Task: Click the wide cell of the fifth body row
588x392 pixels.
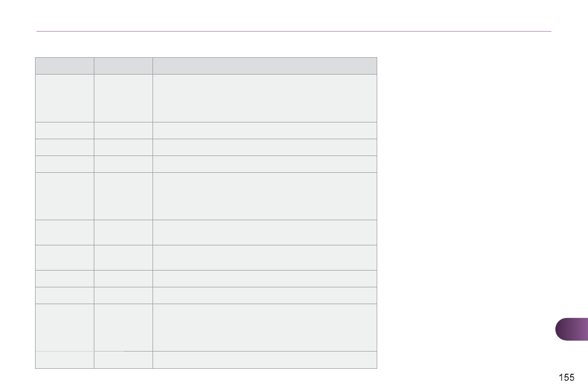Action: tap(265, 196)
